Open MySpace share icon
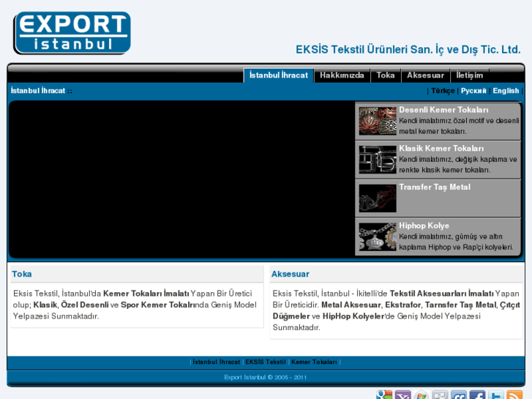 click(440, 395)
